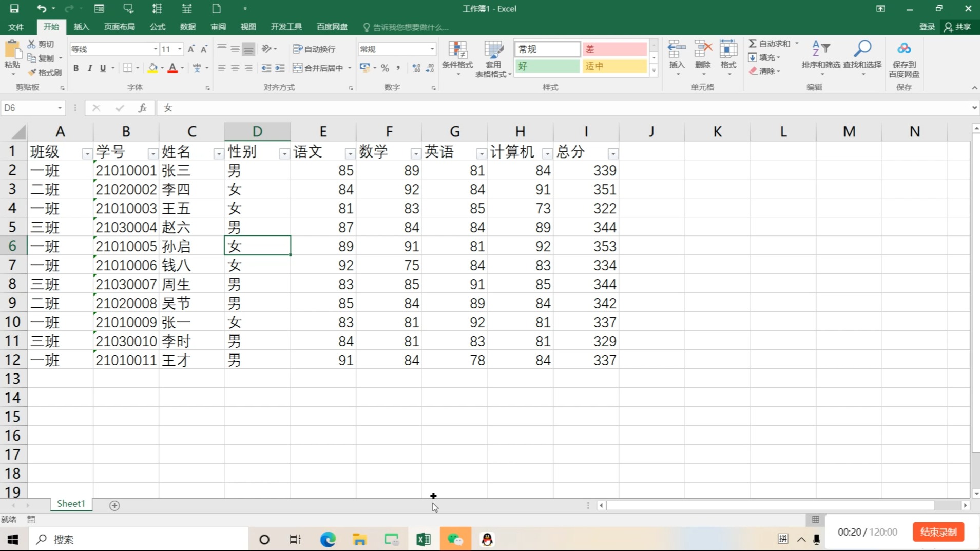Open filter dropdown for 语文 column

point(350,153)
